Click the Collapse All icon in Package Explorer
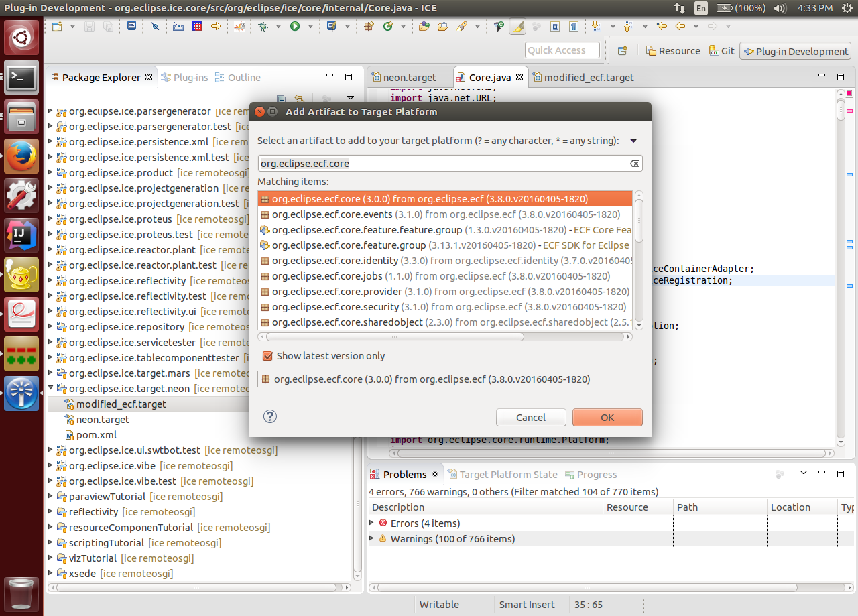 pyautogui.click(x=282, y=99)
